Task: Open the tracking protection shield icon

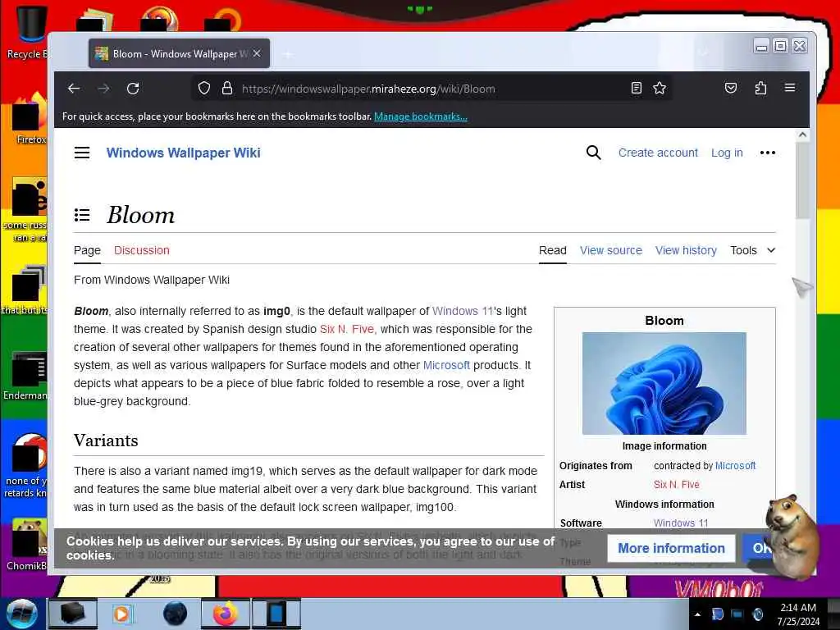Action: (x=204, y=89)
